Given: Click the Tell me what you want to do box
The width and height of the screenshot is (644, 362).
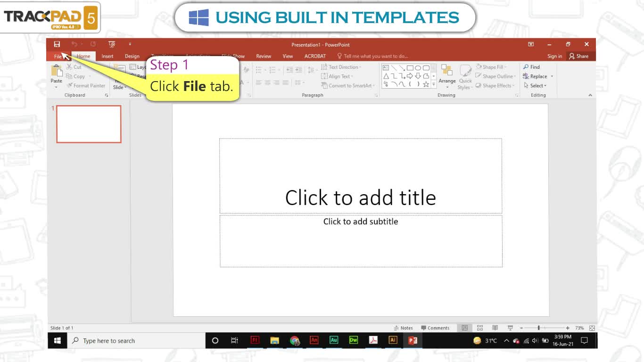Looking at the screenshot, I should (373, 56).
